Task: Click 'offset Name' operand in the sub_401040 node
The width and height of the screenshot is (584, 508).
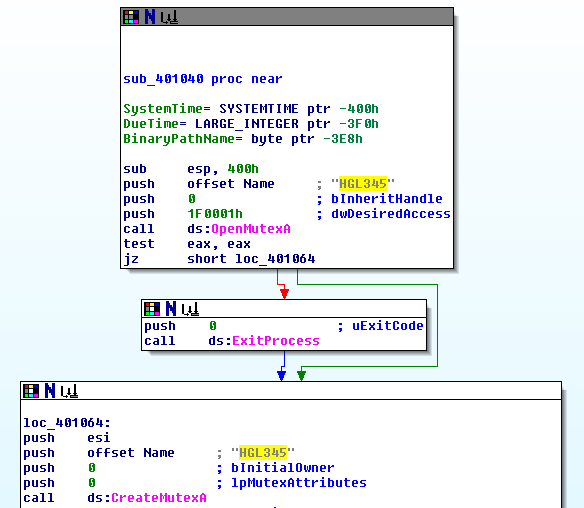Action: tap(231, 184)
